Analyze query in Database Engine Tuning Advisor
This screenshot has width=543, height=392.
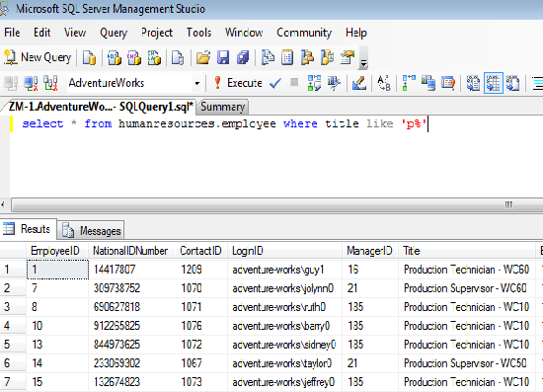click(334, 83)
